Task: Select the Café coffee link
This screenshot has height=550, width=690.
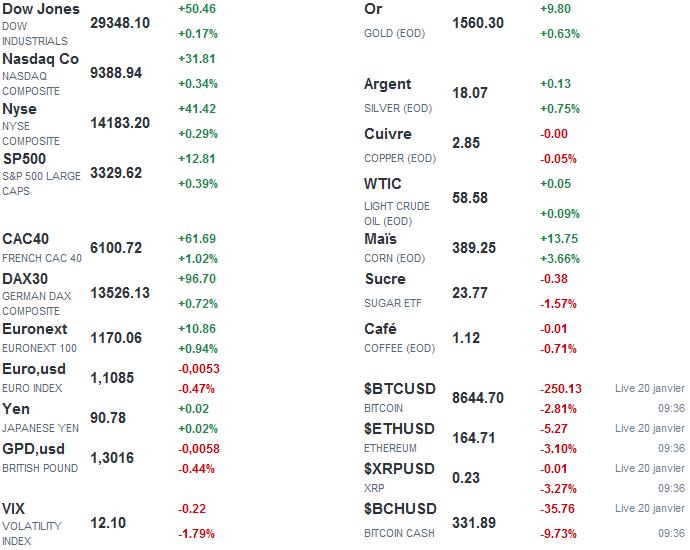Action: pyautogui.click(x=381, y=329)
